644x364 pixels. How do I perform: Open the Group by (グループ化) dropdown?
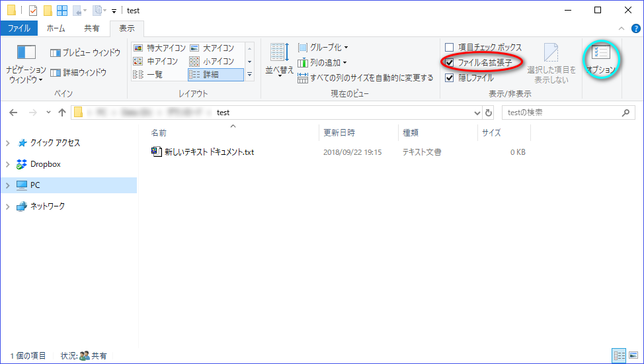click(323, 48)
